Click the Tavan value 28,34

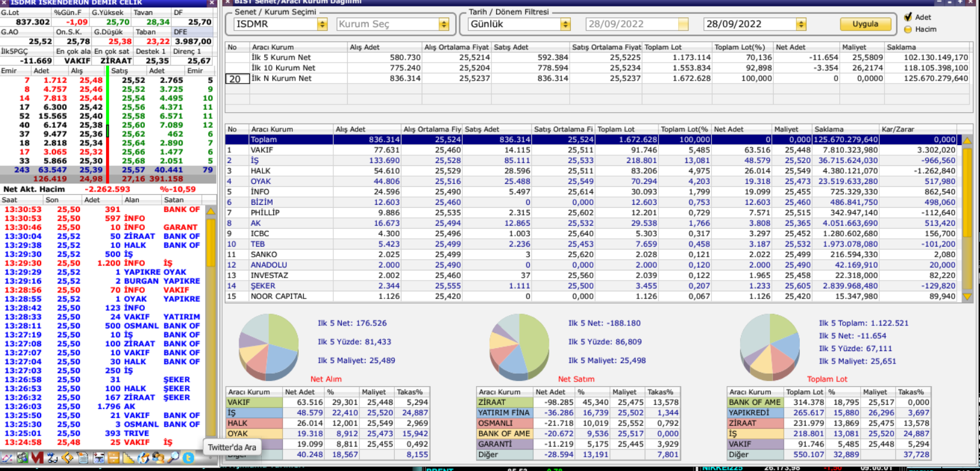158,22
